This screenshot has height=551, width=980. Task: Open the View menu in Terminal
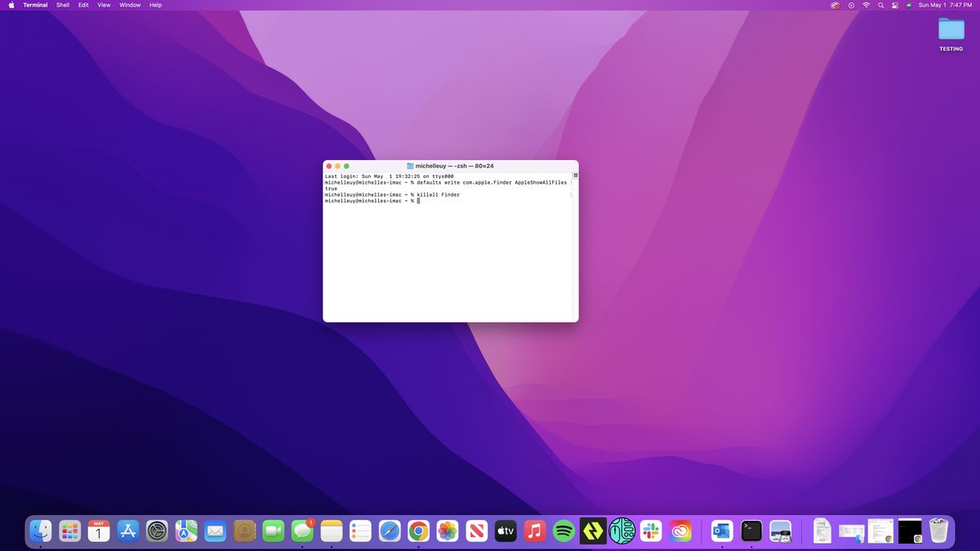(x=103, y=5)
